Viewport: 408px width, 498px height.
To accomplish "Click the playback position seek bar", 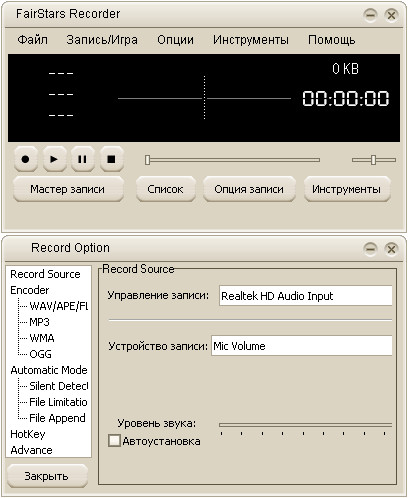I will (232, 160).
